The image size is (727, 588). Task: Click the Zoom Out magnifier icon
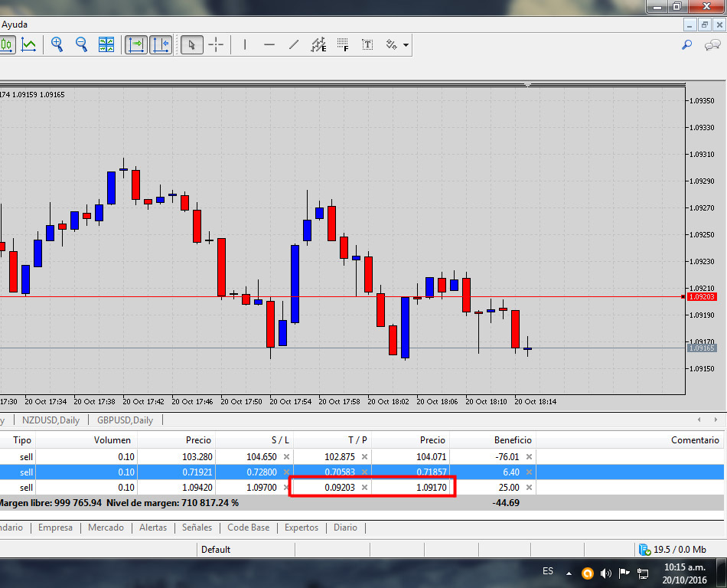point(81,44)
